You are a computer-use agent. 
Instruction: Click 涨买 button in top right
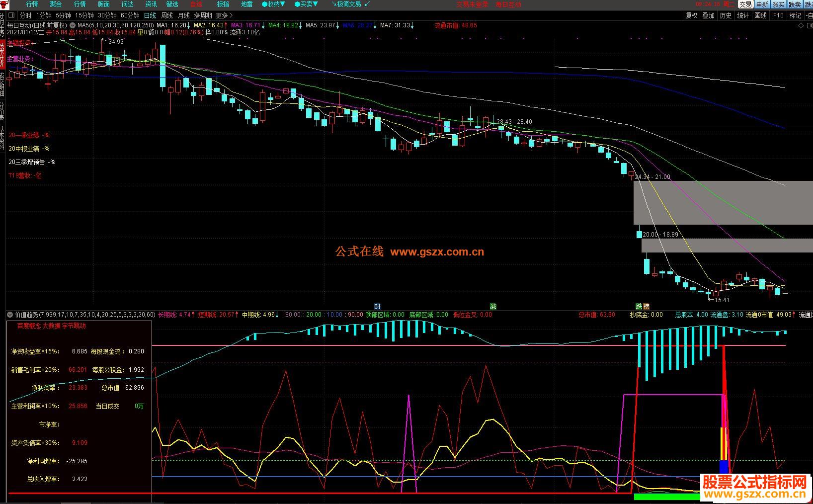pos(778,4)
